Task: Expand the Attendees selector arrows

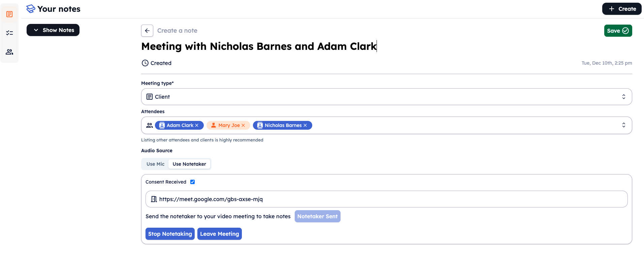Action: click(x=623, y=125)
